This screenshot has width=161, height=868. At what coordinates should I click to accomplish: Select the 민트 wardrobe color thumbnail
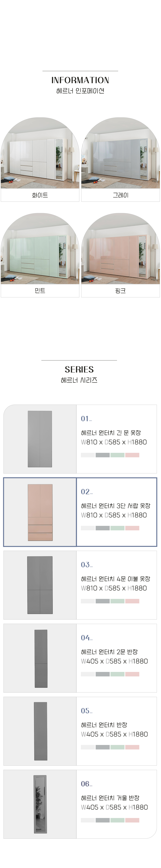[x=40, y=248]
